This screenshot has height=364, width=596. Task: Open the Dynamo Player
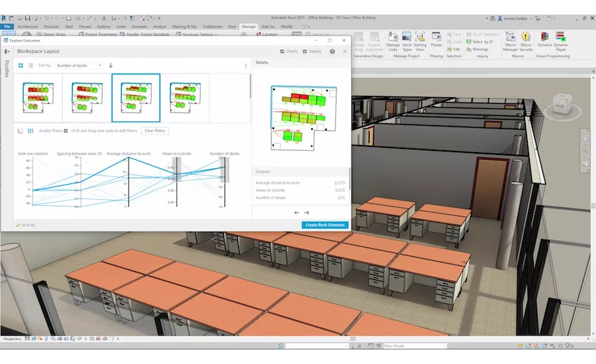(561, 42)
